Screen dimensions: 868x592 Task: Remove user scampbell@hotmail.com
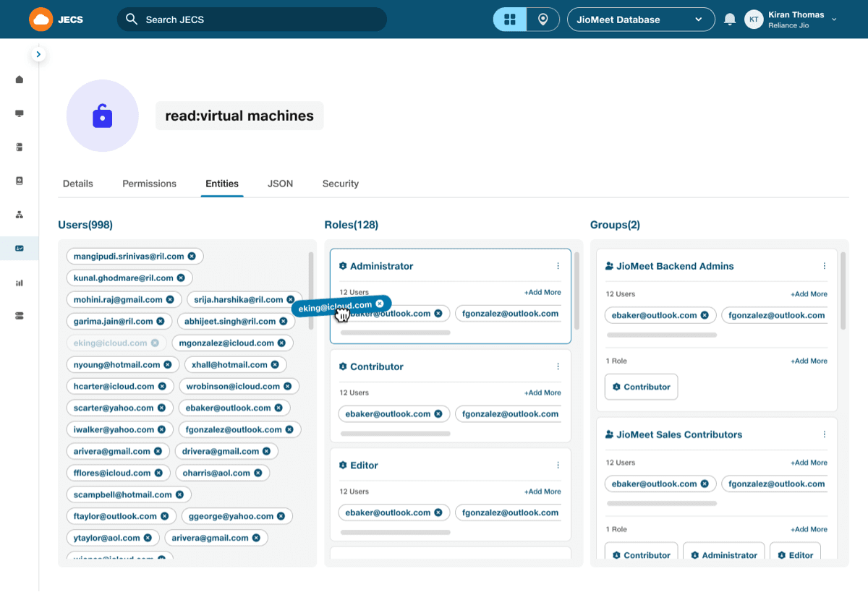179,494
